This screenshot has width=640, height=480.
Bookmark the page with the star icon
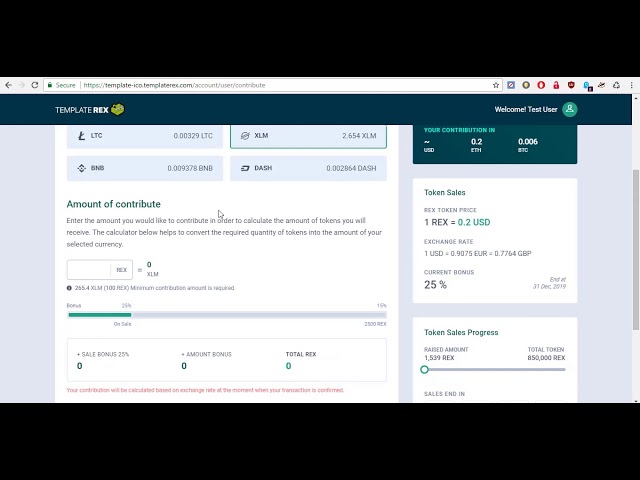[x=496, y=85]
